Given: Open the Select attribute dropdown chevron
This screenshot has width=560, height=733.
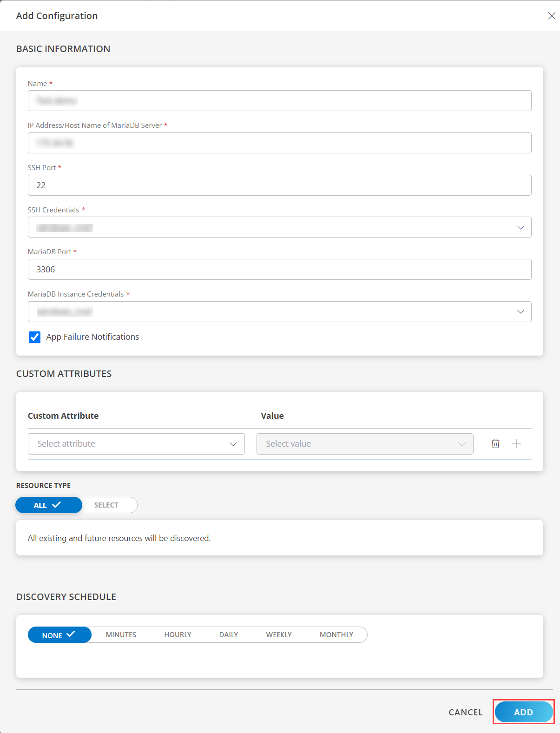Looking at the screenshot, I should point(232,444).
